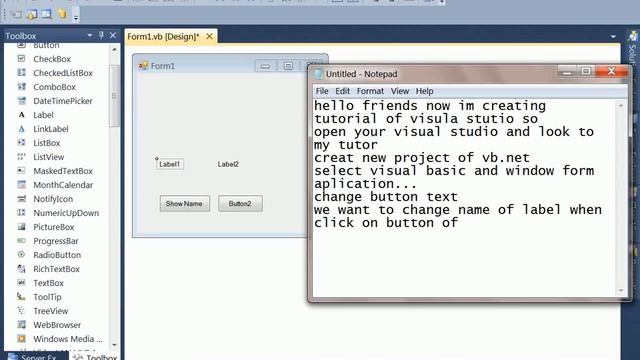Select the Label2 control on the form
Screen dimensions: 640x360
click(x=228, y=164)
